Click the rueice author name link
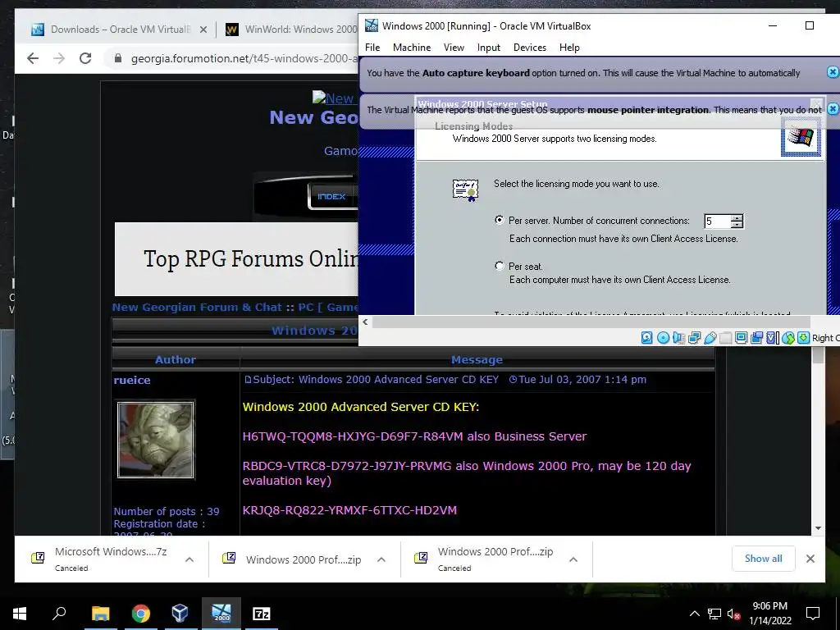 pos(132,381)
